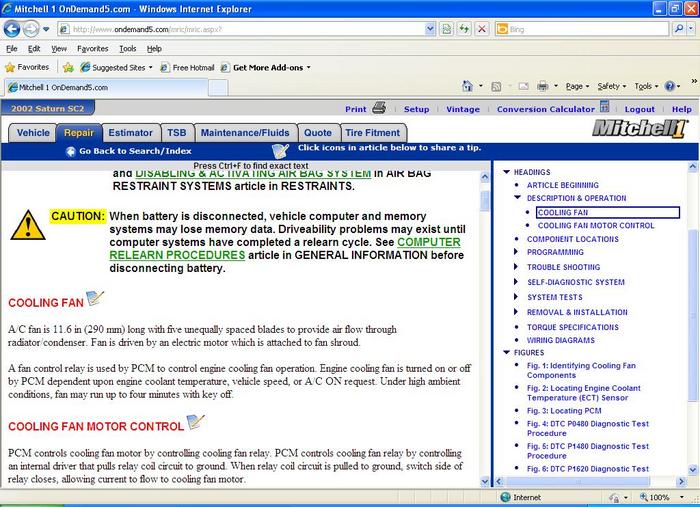Click the Favorites star button

[27, 67]
